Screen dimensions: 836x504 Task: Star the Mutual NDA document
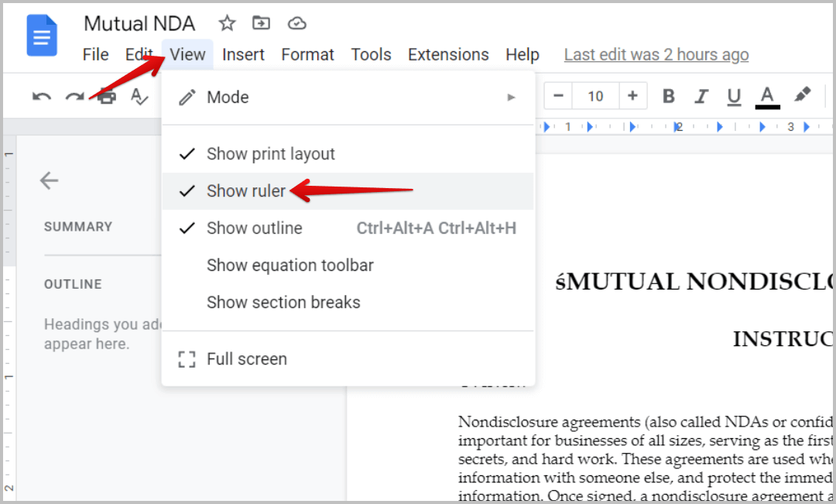coord(227,23)
